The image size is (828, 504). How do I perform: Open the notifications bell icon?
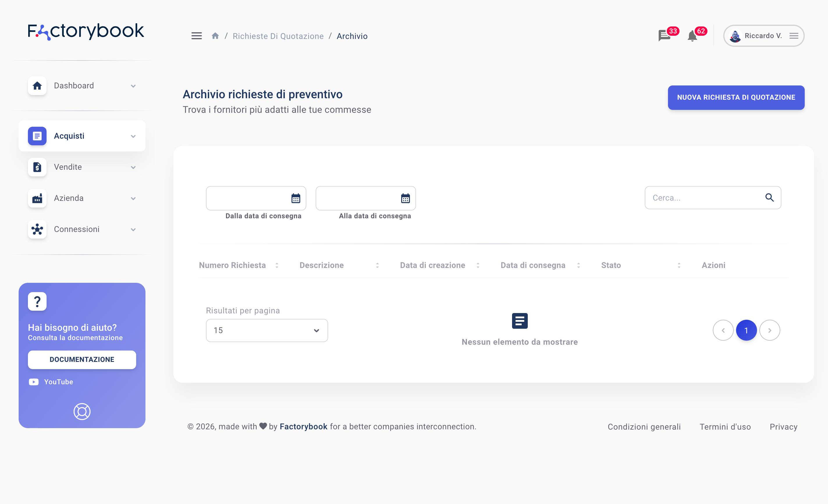(692, 35)
